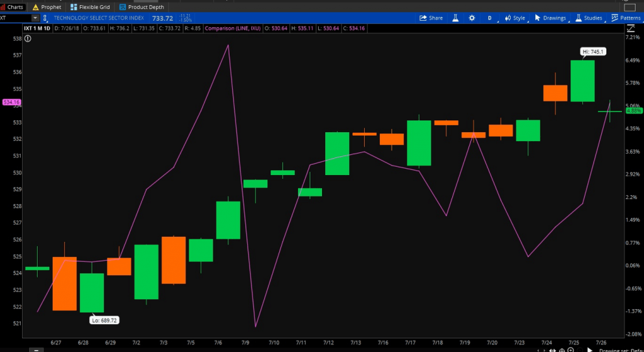Image resolution: width=644 pixels, height=352 pixels.
Task: Click the 7/26 date label on time axis
Action: pyautogui.click(x=601, y=343)
